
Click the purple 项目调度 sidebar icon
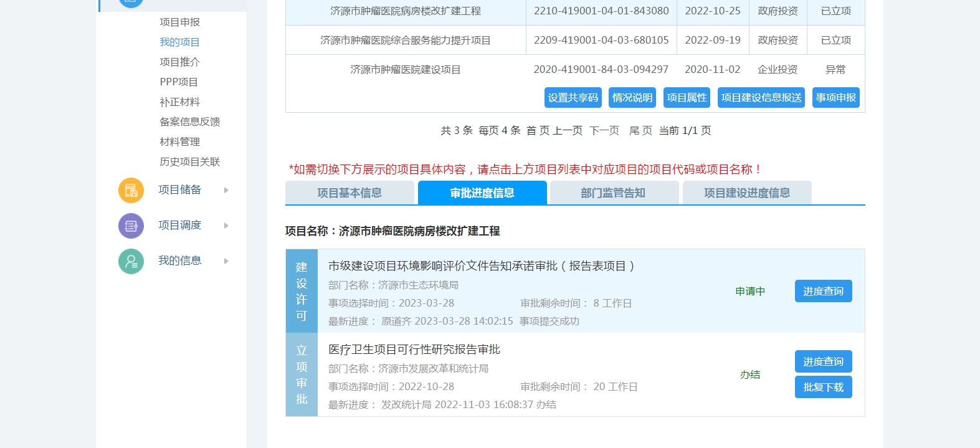[131, 226]
